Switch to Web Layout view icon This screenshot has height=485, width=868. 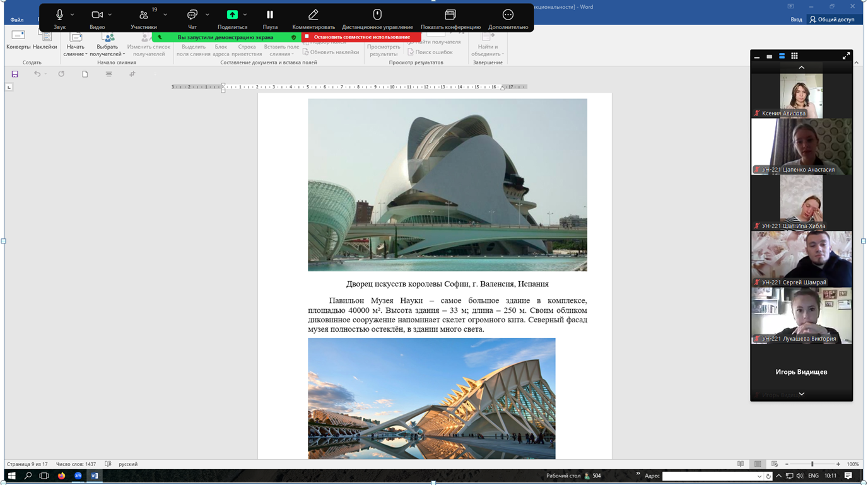click(x=775, y=464)
